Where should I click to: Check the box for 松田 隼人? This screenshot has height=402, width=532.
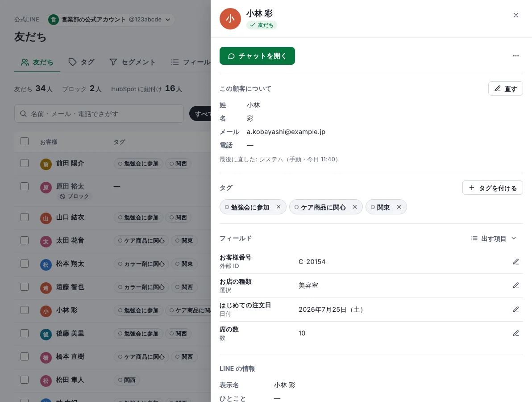click(25, 380)
